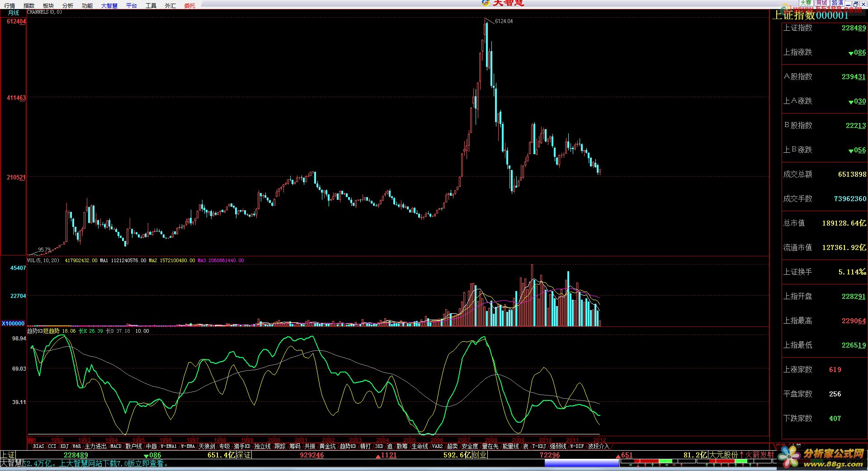
Task: Switch to the BIAS indicator tab
Action: coord(38,446)
